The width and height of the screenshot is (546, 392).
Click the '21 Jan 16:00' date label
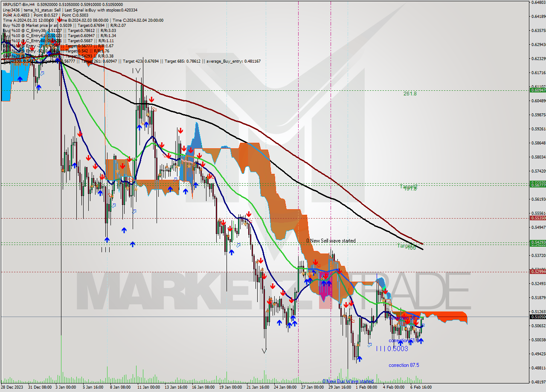[258, 387]
